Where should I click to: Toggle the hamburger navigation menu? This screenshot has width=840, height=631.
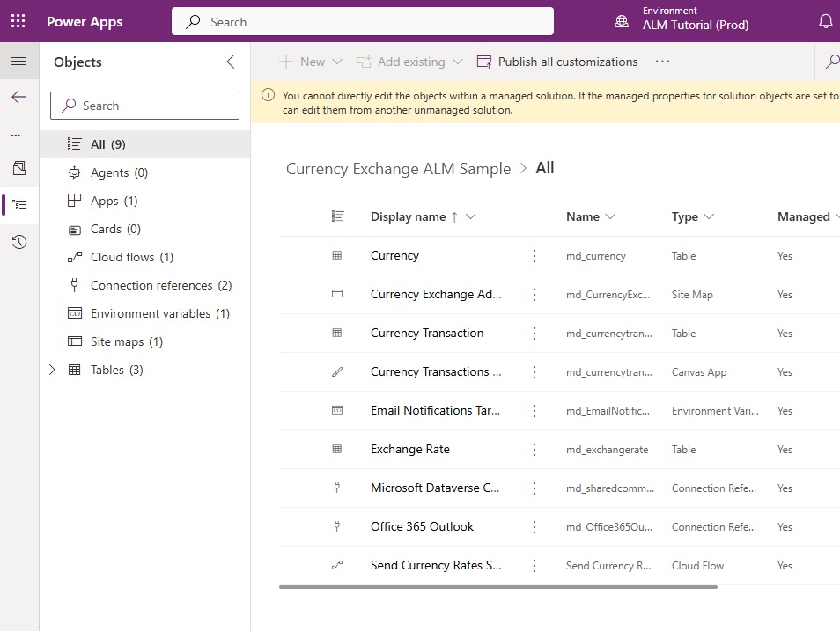coord(18,61)
